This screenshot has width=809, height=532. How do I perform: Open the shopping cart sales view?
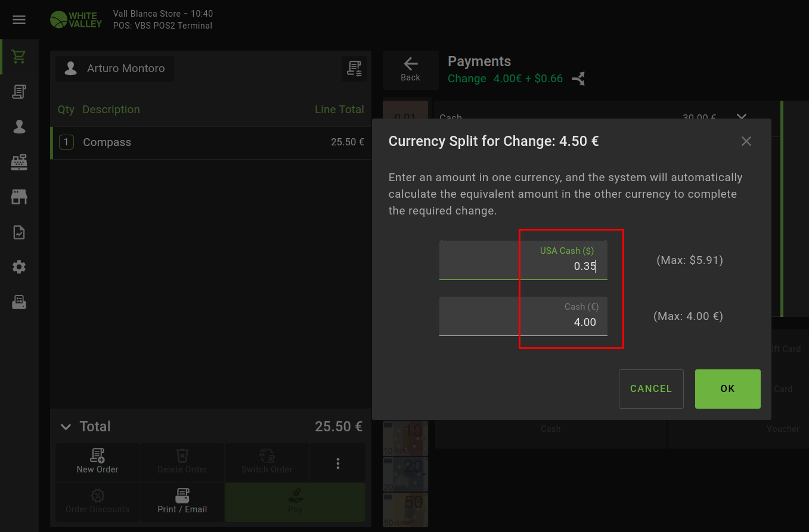tap(19, 57)
